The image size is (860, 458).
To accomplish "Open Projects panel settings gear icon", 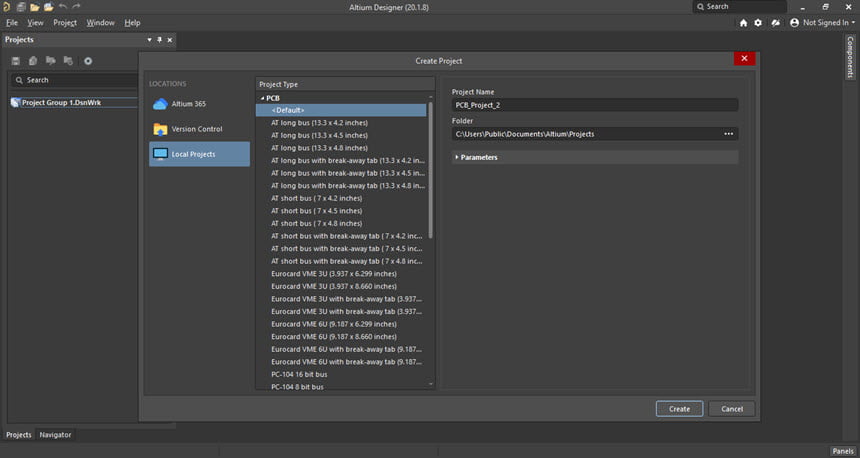I will 88,61.
